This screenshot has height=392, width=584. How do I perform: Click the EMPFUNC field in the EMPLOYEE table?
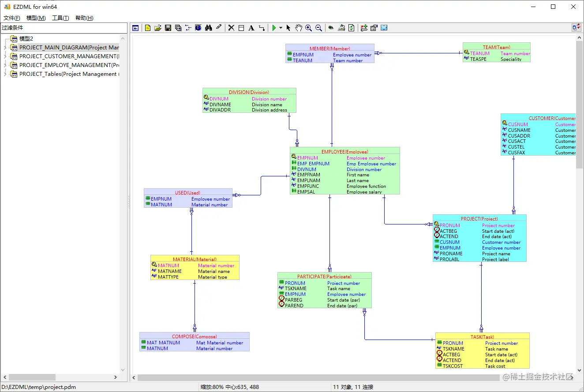[308, 186]
